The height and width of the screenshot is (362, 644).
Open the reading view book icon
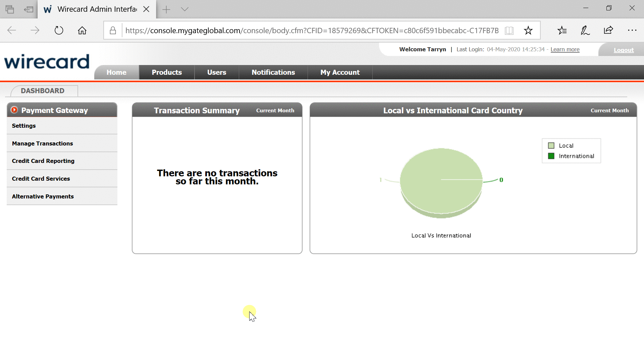tap(509, 31)
